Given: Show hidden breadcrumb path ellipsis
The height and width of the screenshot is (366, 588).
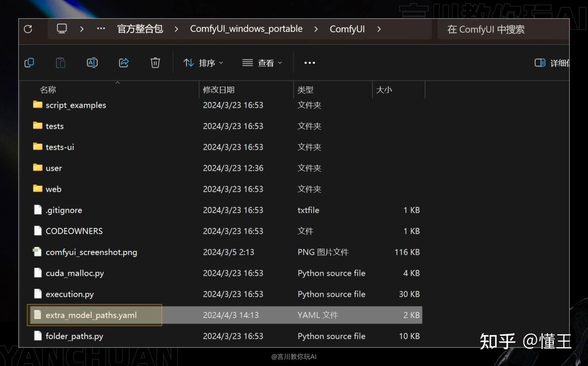Looking at the screenshot, I should click(101, 29).
